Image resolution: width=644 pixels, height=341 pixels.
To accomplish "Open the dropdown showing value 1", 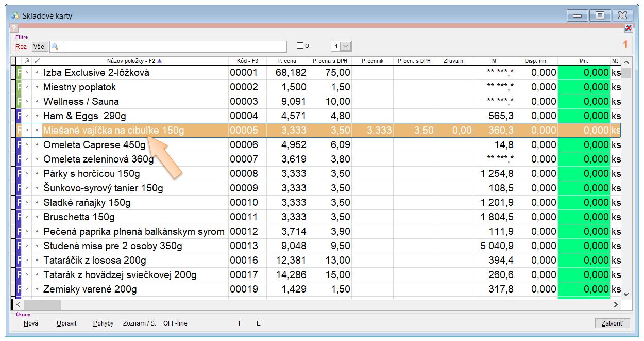I will 346,46.
